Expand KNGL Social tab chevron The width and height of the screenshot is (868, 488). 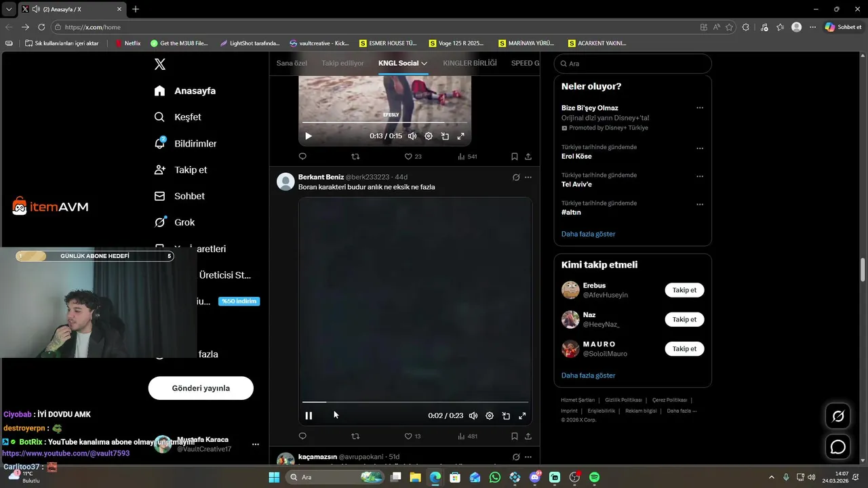point(425,63)
